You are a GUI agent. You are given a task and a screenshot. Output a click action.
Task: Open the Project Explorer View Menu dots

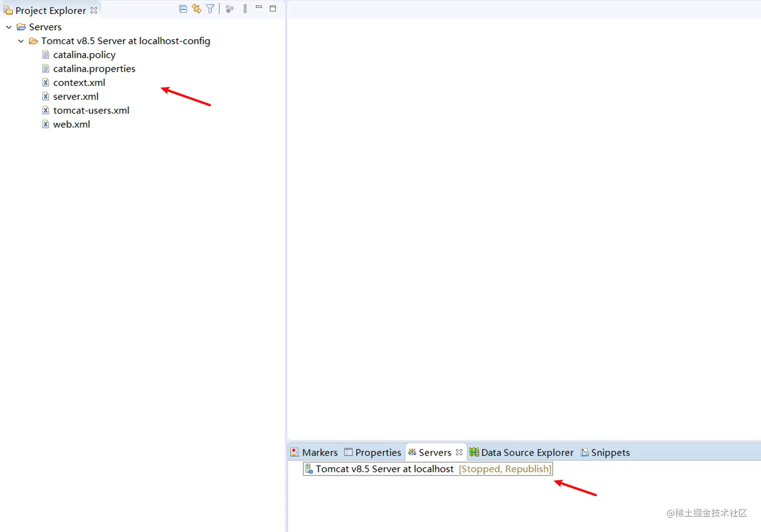coord(245,9)
